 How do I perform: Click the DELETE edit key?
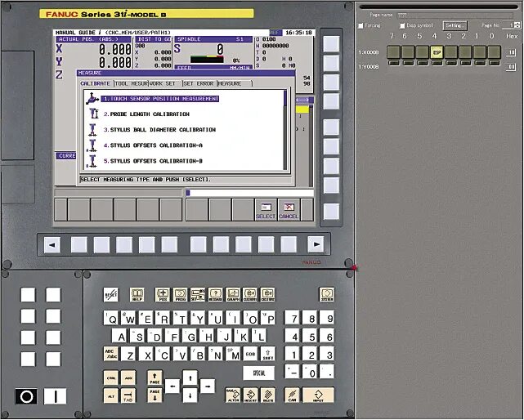click(268, 395)
